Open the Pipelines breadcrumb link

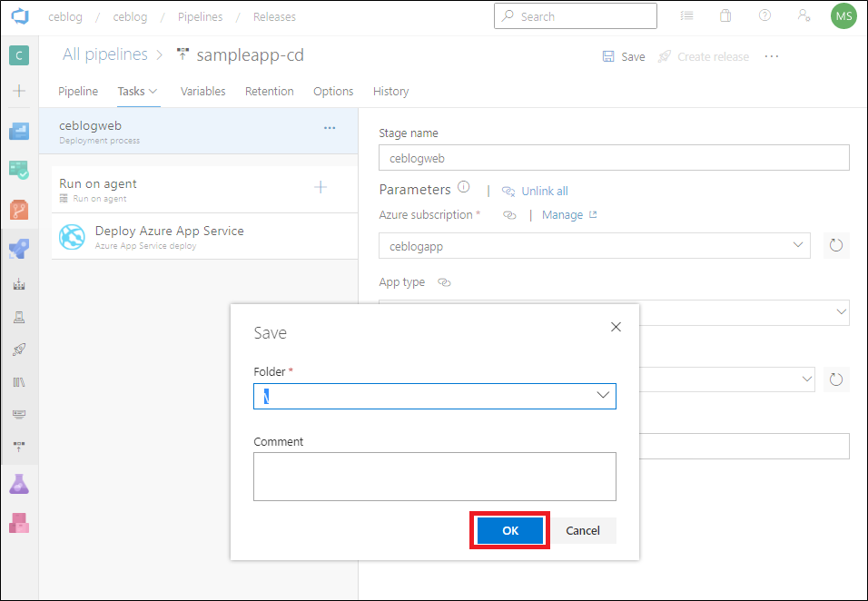200,16
